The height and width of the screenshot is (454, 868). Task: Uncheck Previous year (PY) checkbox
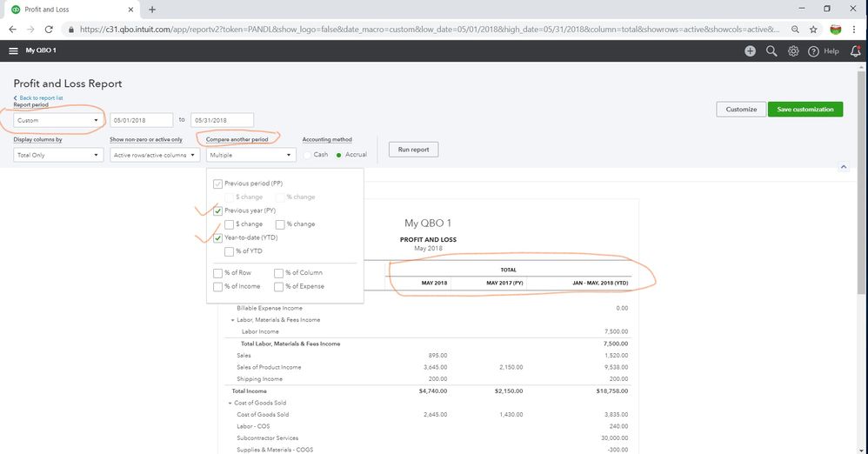[217, 210]
